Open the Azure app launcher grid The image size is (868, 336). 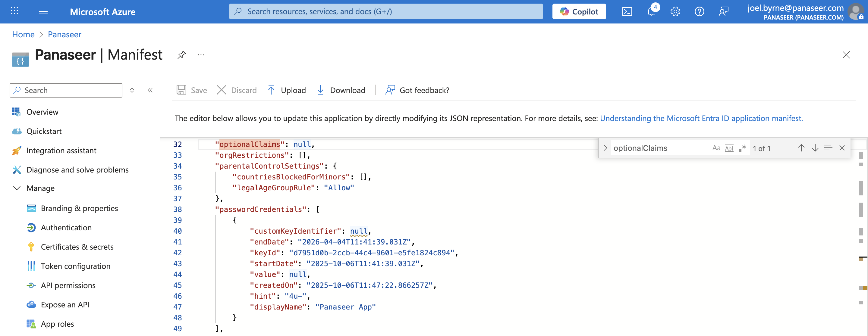pyautogui.click(x=14, y=11)
